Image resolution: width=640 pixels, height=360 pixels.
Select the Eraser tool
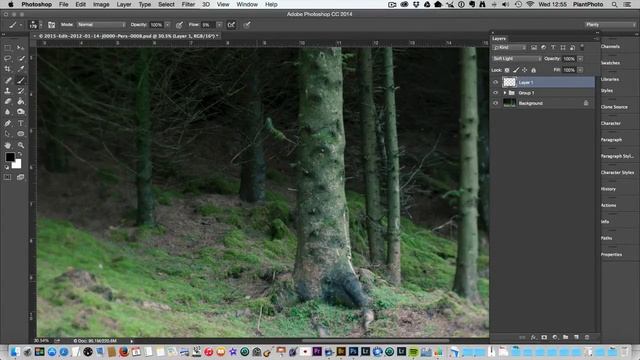point(8,101)
